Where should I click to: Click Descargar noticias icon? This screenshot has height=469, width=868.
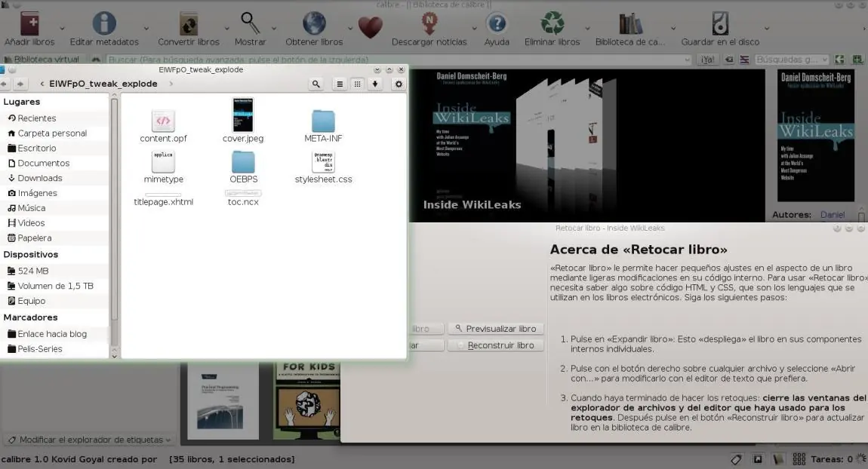(429, 24)
